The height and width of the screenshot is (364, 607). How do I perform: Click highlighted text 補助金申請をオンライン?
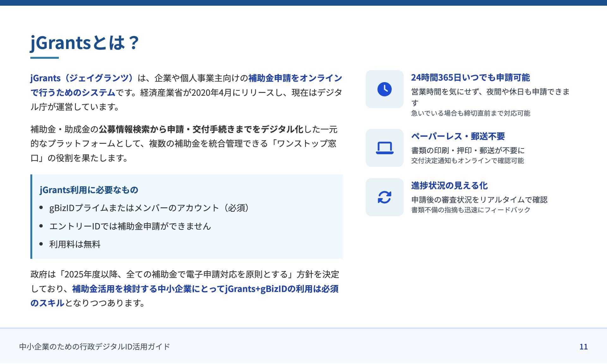[295, 78]
